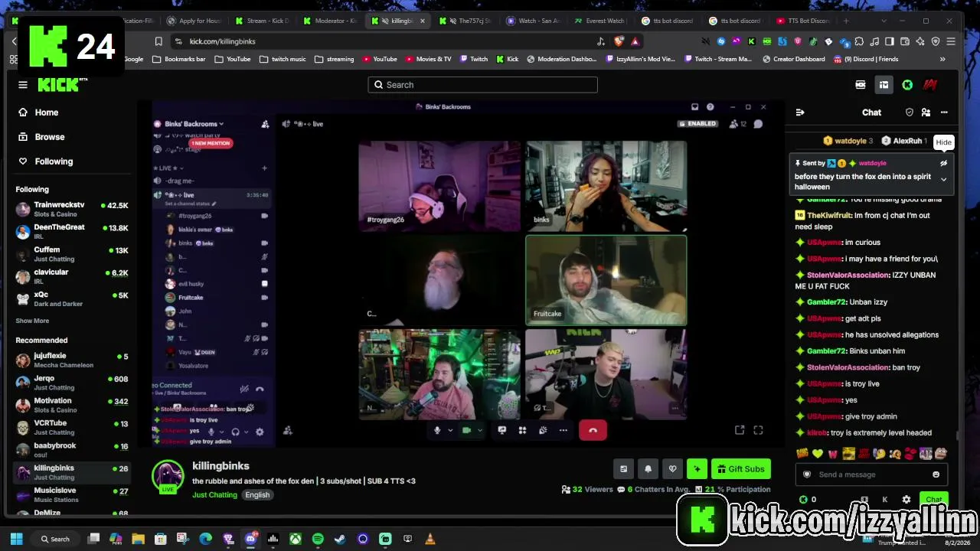Image resolution: width=980 pixels, height=551 pixels.
Task: Unpin the pinned chat message
Action: pyautogui.click(x=943, y=163)
